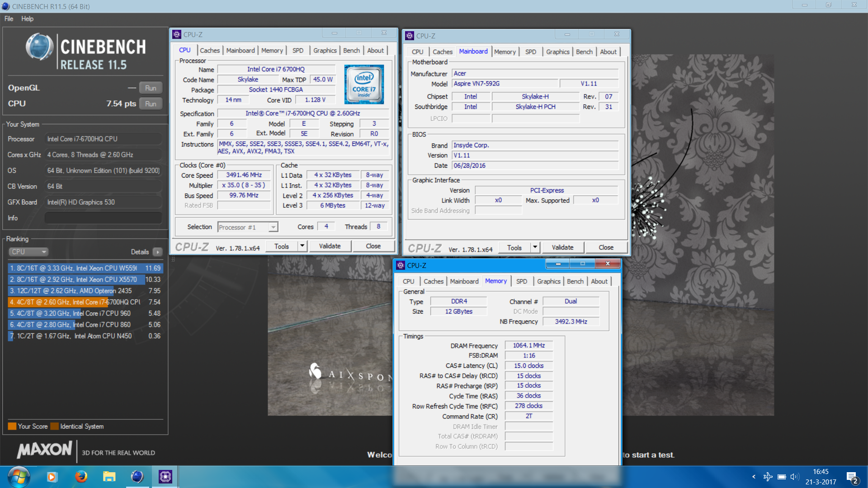This screenshot has height=488, width=868.
Task: Open Mainboard tab in Memory CPU-Z window
Action: click(464, 281)
